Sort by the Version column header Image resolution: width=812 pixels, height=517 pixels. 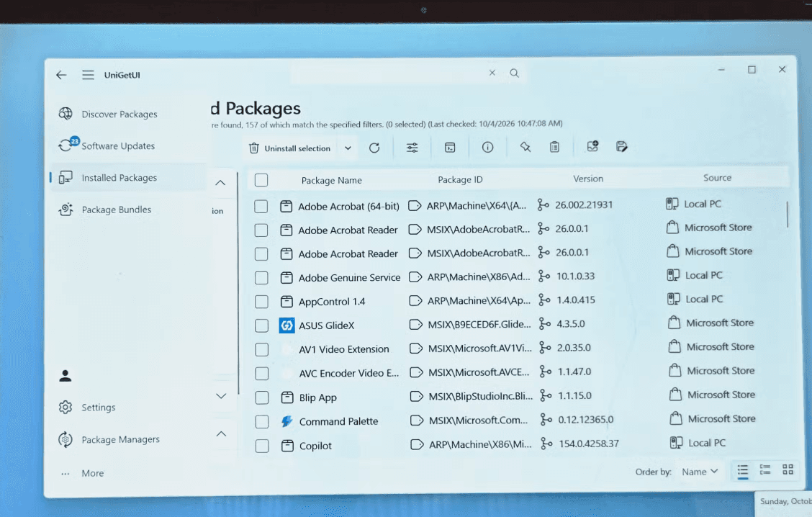click(588, 179)
